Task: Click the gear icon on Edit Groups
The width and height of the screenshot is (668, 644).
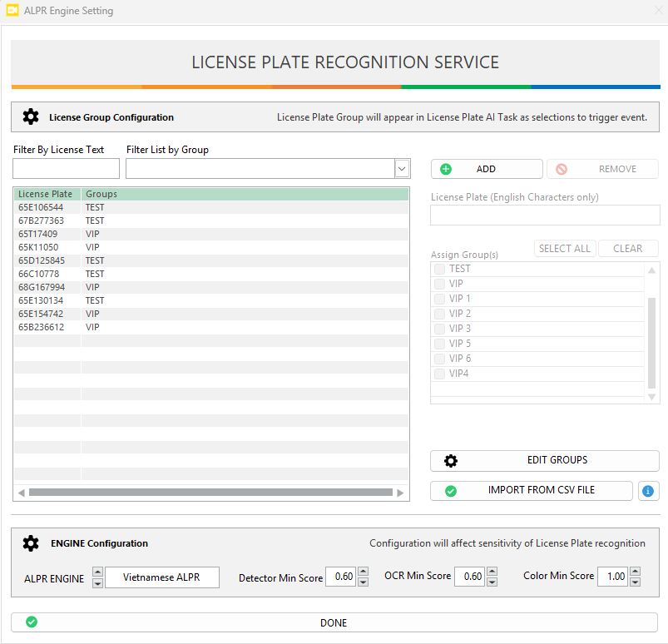Action: (x=451, y=460)
